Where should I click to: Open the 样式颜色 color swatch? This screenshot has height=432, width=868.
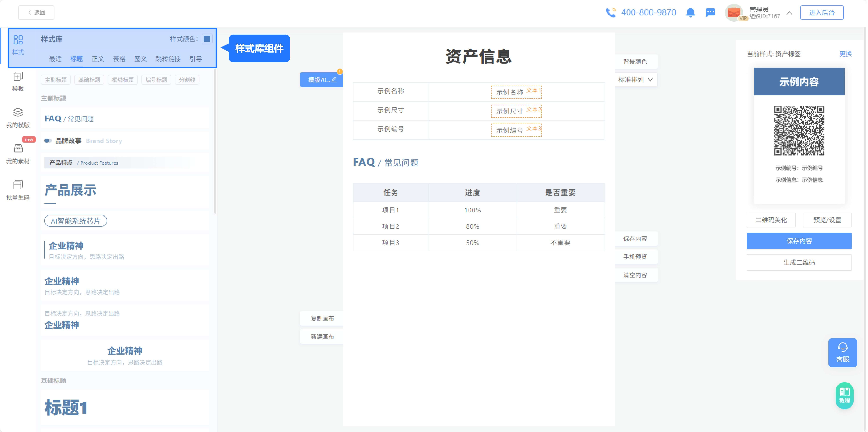click(x=207, y=39)
